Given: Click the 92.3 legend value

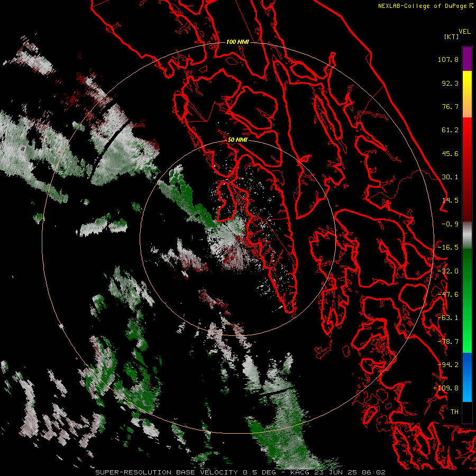Looking at the screenshot, I should pyautogui.click(x=450, y=83).
